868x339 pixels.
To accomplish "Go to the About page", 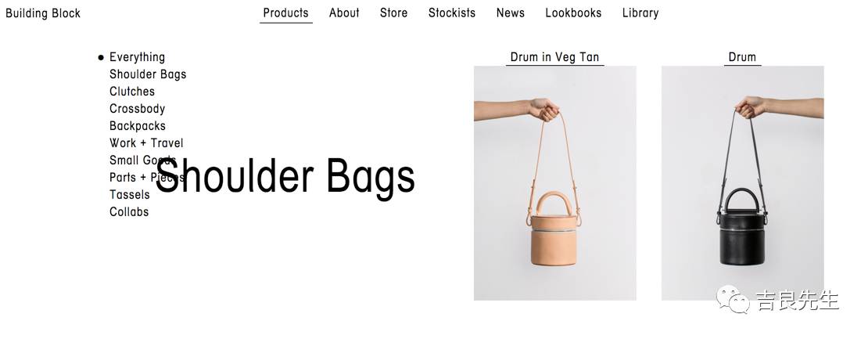I will (344, 13).
